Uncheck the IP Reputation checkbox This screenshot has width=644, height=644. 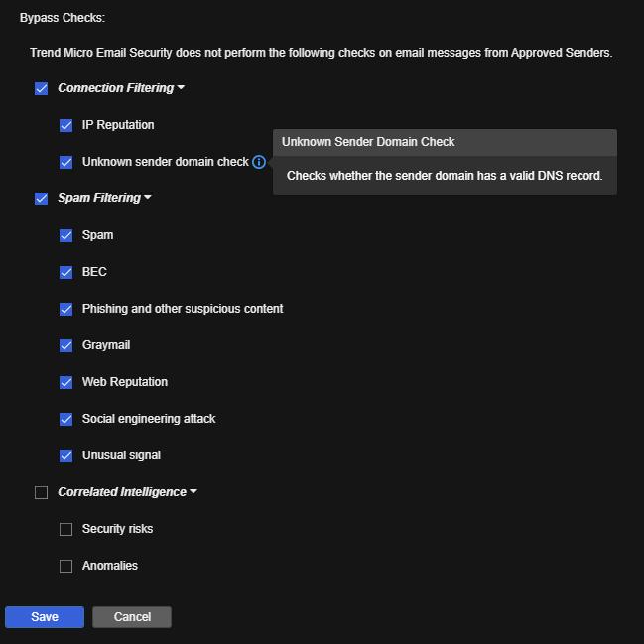pyautogui.click(x=66, y=126)
